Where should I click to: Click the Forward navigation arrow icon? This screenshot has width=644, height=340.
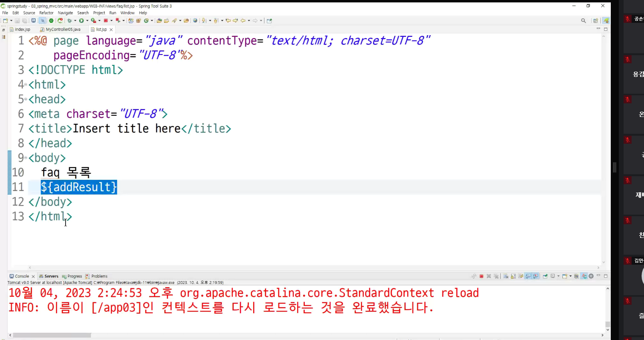pos(255,20)
